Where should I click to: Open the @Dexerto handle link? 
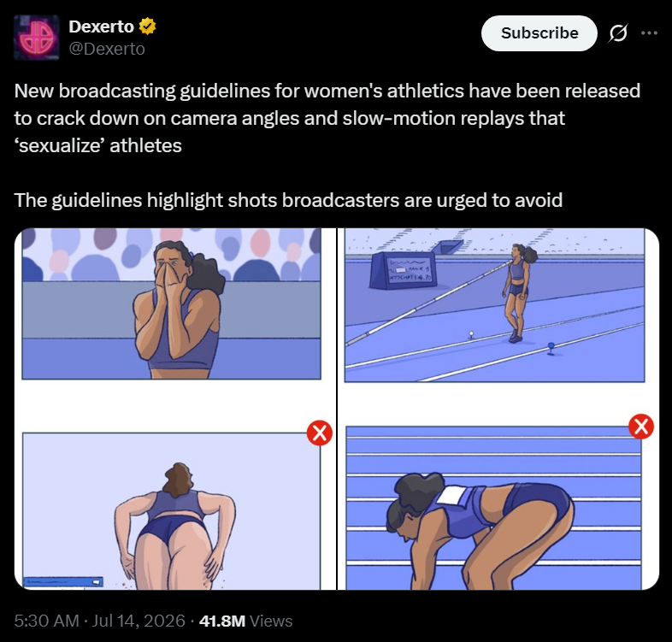pos(107,49)
